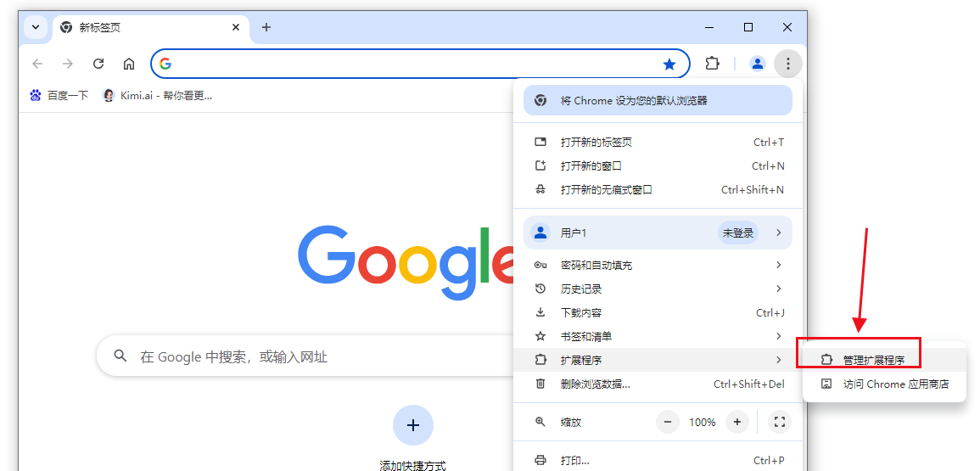The height and width of the screenshot is (471, 980).
Task: Select 打开新的无痕式窗口 menu item
Action: click(x=659, y=189)
